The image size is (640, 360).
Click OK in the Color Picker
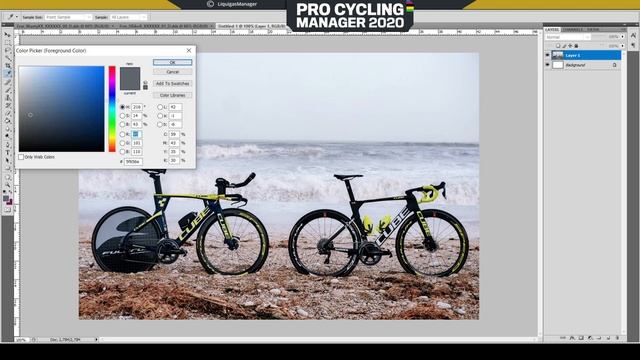pyautogui.click(x=172, y=62)
